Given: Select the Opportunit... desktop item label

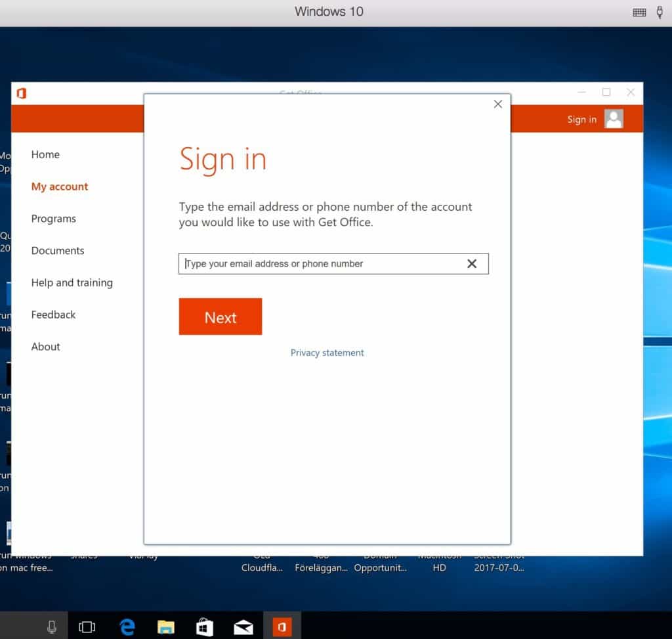Looking at the screenshot, I should pyautogui.click(x=380, y=568).
